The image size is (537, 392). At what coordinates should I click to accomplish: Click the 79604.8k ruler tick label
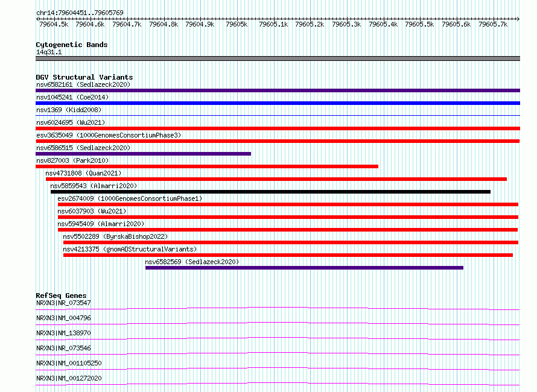(x=164, y=24)
